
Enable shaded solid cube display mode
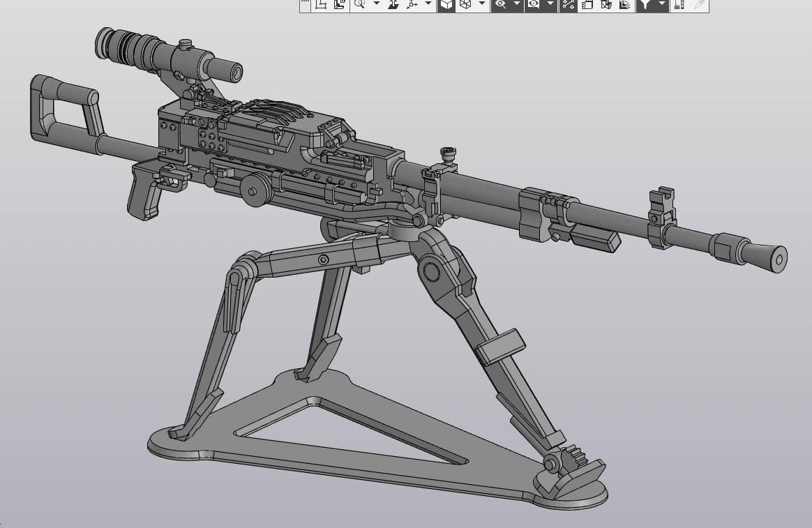click(446, 5)
